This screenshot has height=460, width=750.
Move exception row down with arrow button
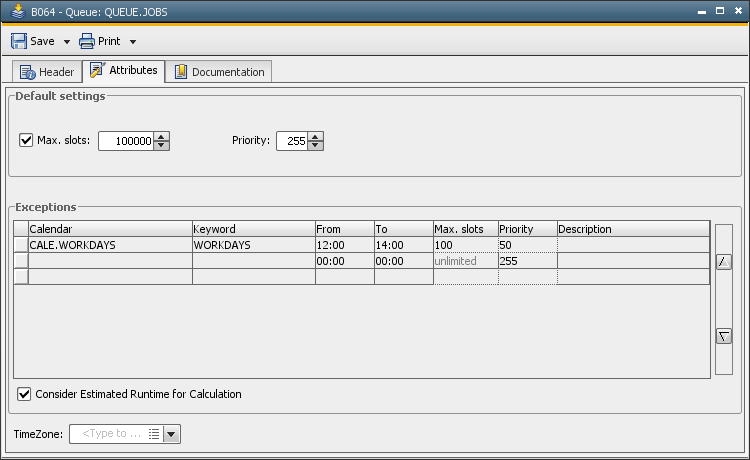click(724, 336)
